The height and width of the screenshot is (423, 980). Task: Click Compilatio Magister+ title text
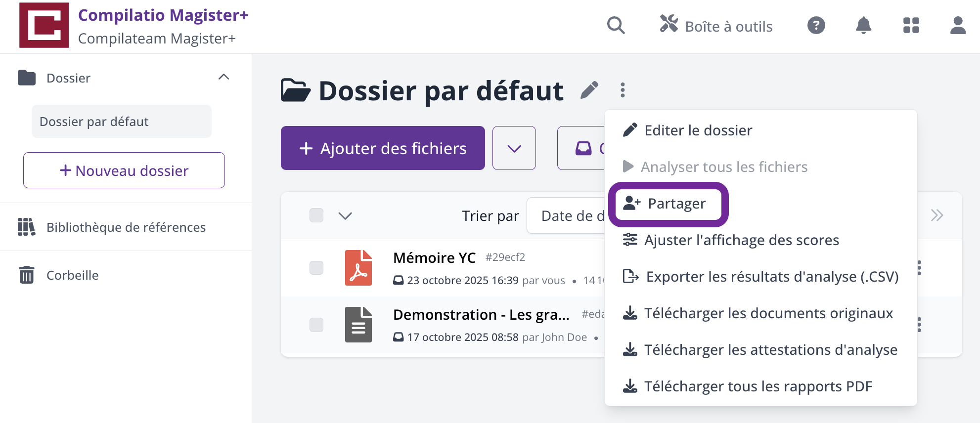click(x=163, y=15)
